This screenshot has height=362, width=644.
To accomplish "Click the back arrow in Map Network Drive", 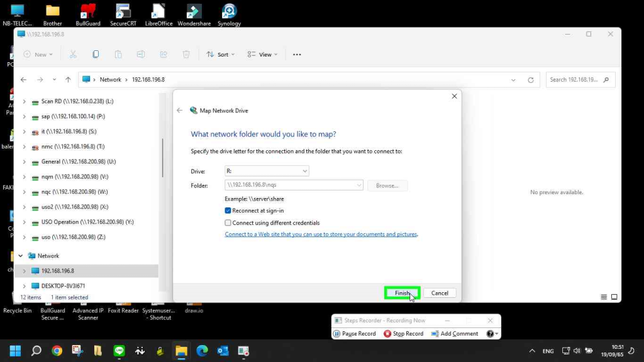I will click(x=180, y=111).
